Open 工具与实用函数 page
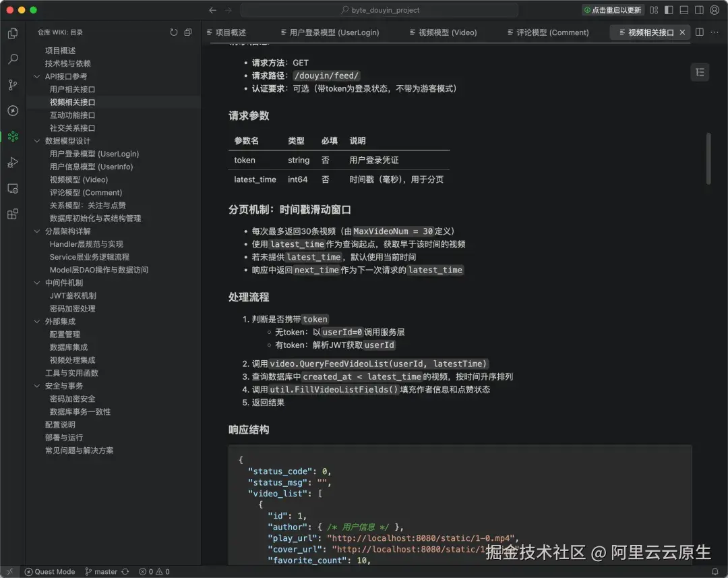Viewport: 728px width, 578px height. pos(71,373)
